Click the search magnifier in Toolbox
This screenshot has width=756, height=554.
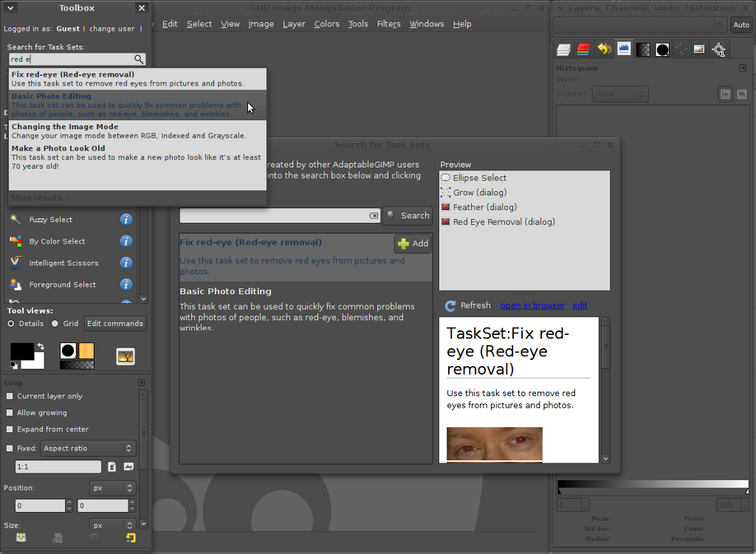(139, 59)
